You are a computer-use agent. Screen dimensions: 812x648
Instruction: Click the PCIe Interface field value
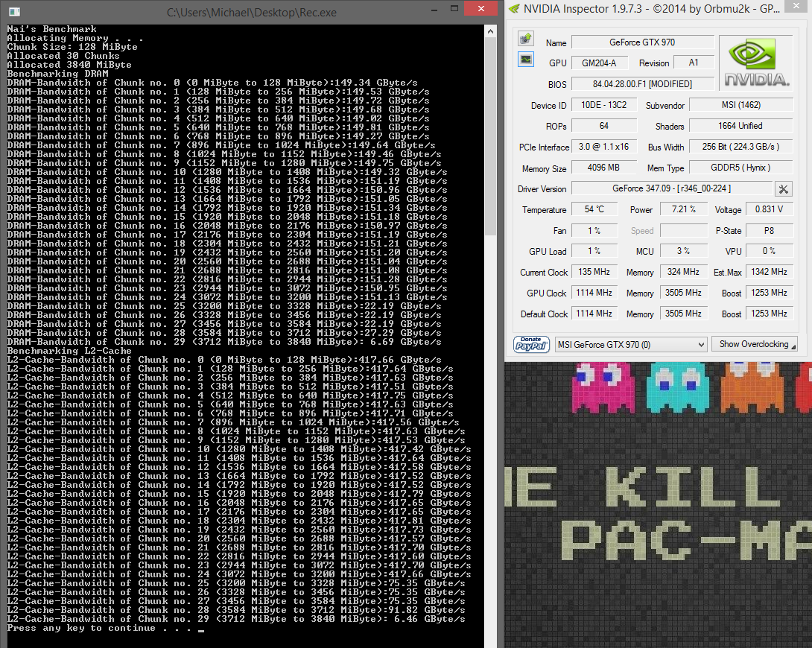tap(604, 147)
